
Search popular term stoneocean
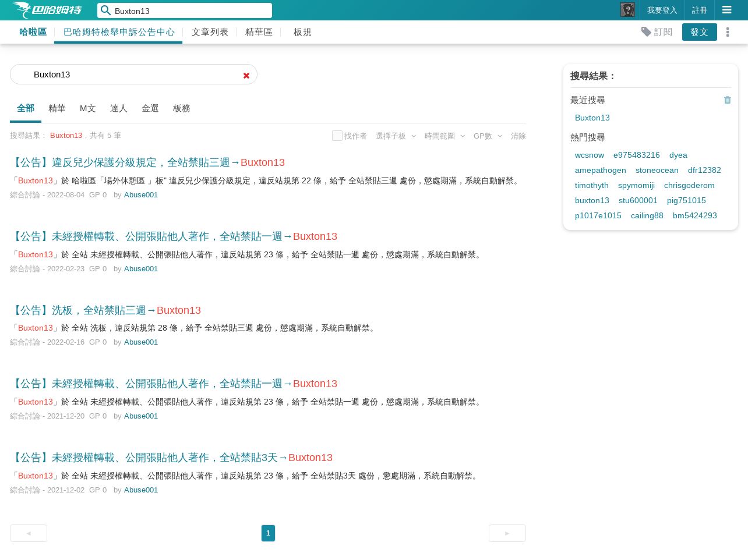point(657,170)
